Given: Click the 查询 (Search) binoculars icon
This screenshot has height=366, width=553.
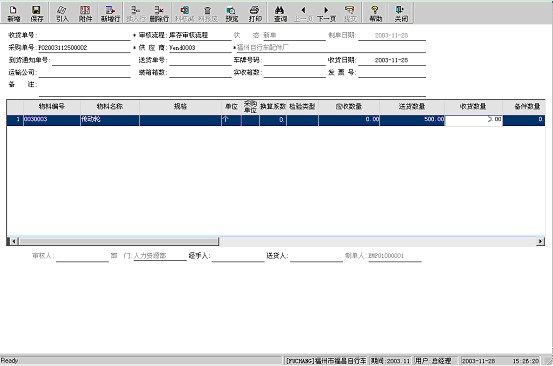Looking at the screenshot, I should (x=280, y=13).
